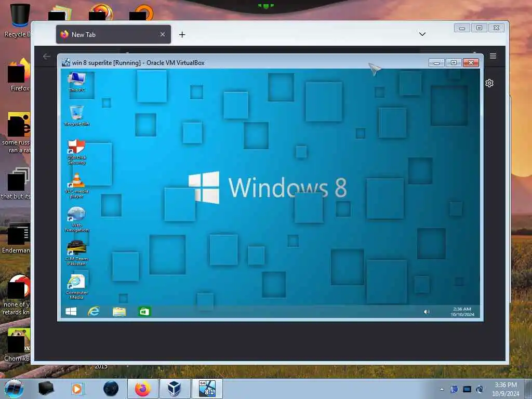Open the Recycle Bin inside the Windows 8 VM
Viewport: 532px width, 399px height.
pos(77,116)
